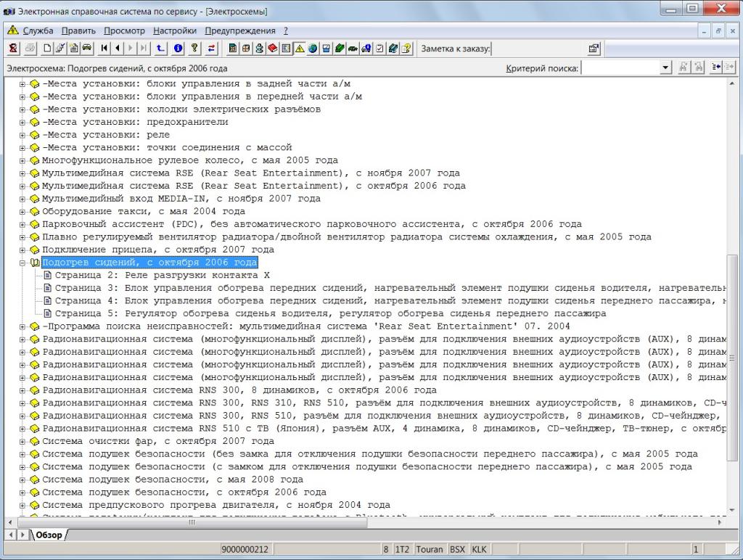Click the horizontal scrollbar right arrow
Viewport: 743px width, 560px height.
coord(721,522)
